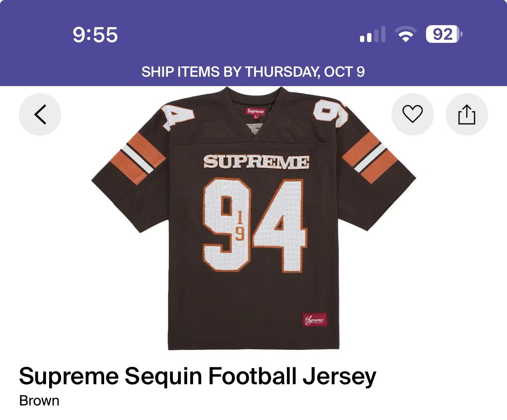Image resolution: width=507 pixels, height=420 pixels.
Task: Tap the red Supreme neck tag
Action: (255, 112)
